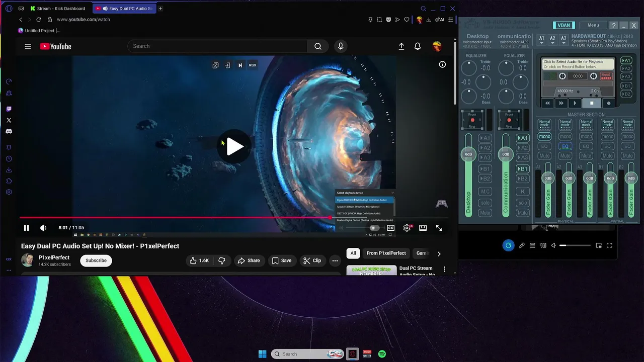The image size is (644, 362).
Task: Toggle VBAN button in Voicemeeter
Action: pos(564,25)
